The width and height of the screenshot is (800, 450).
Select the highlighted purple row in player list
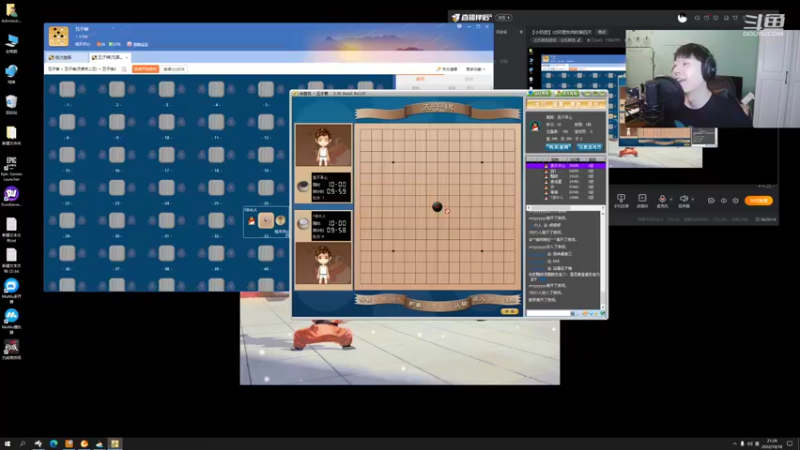tap(566, 166)
